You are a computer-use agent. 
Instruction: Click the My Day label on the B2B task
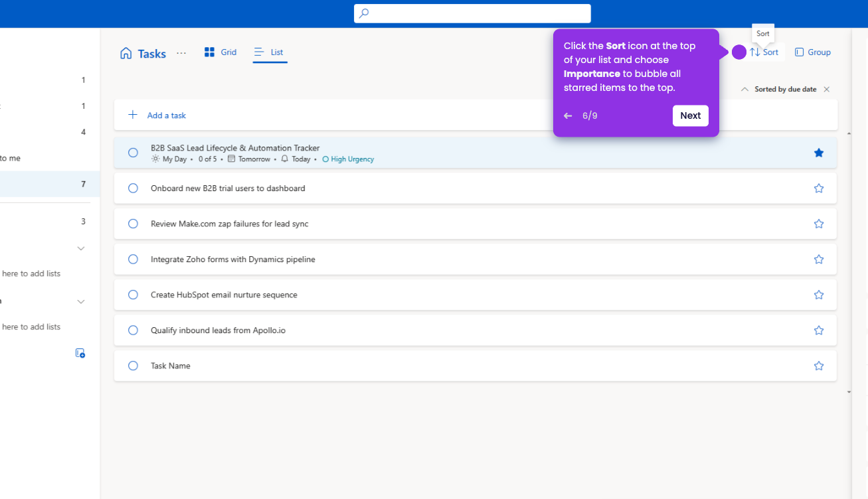tap(169, 159)
